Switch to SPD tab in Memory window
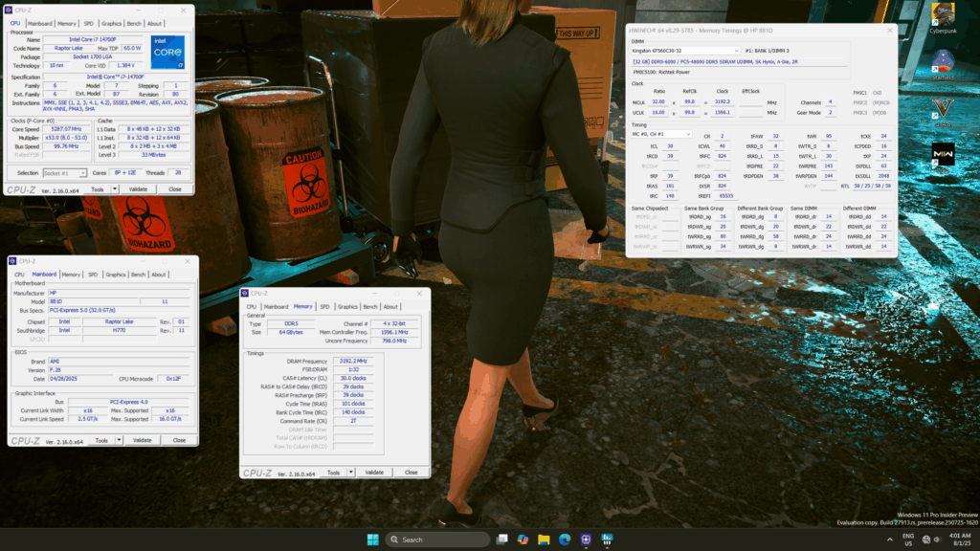 pos(325,307)
